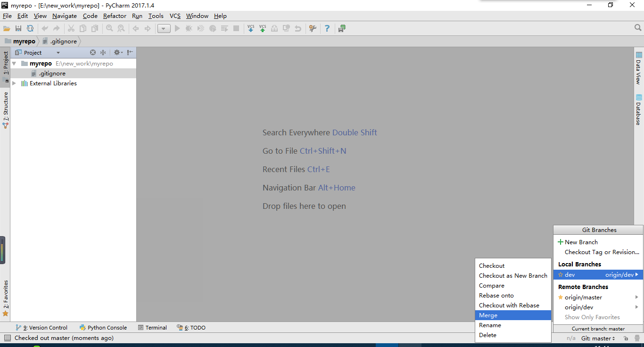Open the Version Control tool window
Viewport: 644px width, 347px height.
pyautogui.click(x=41, y=328)
